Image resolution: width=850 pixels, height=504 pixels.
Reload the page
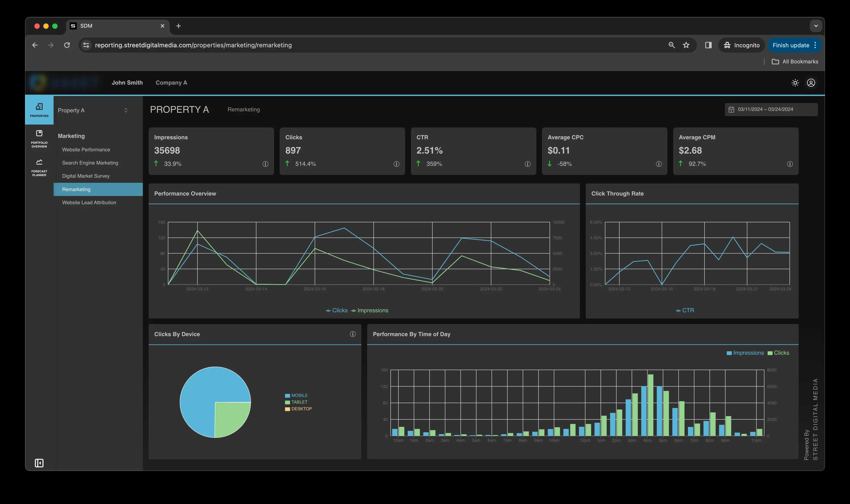[67, 45]
